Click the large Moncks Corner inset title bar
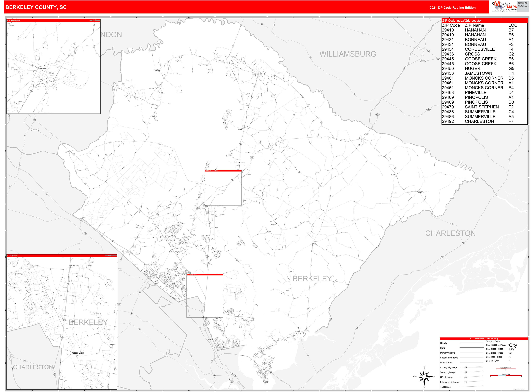Image resolution: width=532 pixels, height=392 pixels. click(x=53, y=21)
